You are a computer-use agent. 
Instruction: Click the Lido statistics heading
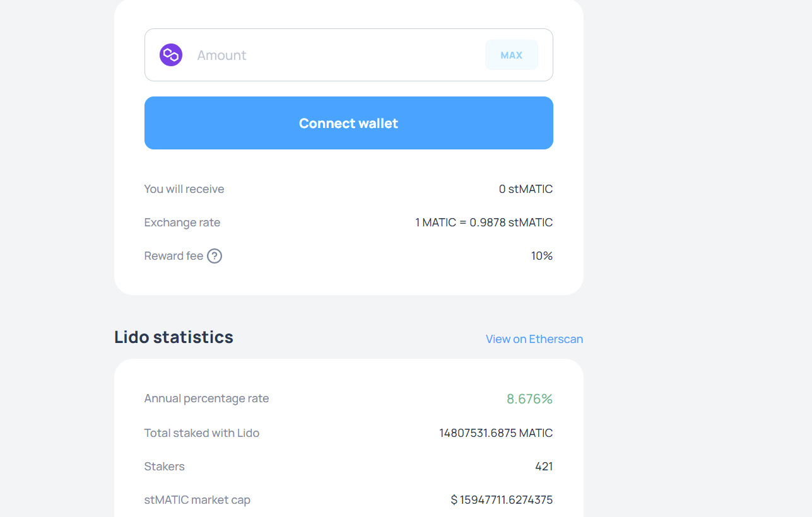(174, 337)
